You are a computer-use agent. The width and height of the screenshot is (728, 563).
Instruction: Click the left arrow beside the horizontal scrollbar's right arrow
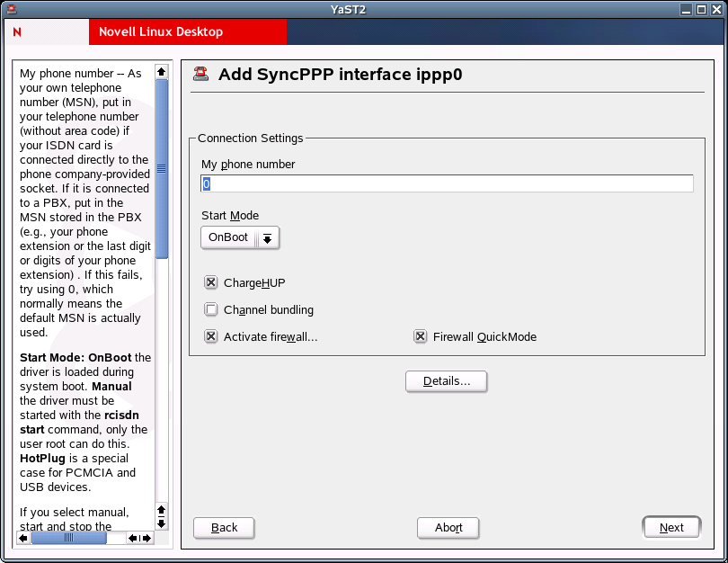click(133, 538)
